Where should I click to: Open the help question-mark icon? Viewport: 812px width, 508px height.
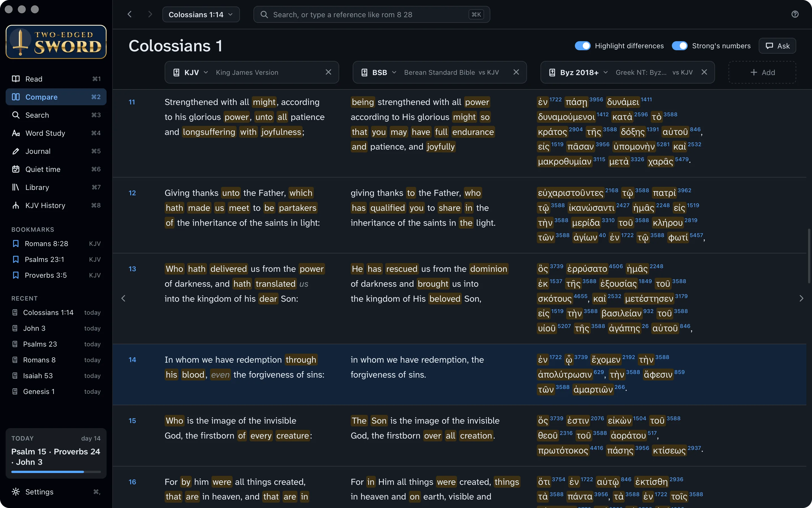pos(795,14)
